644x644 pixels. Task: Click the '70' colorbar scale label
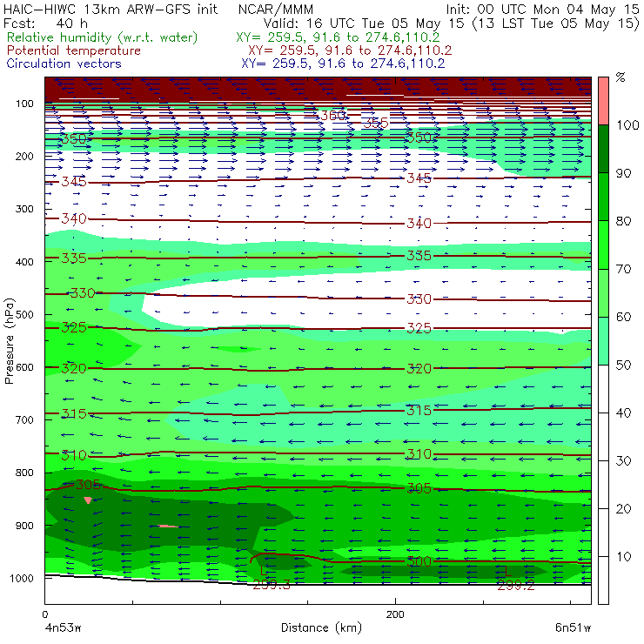(x=623, y=269)
